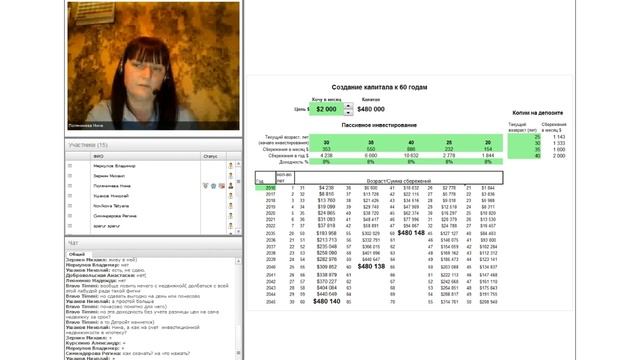This screenshot has height=360, width=640.
Task: Click the last-row year 2045 cell
Action: pyautogui.click(x=271, y=302)
